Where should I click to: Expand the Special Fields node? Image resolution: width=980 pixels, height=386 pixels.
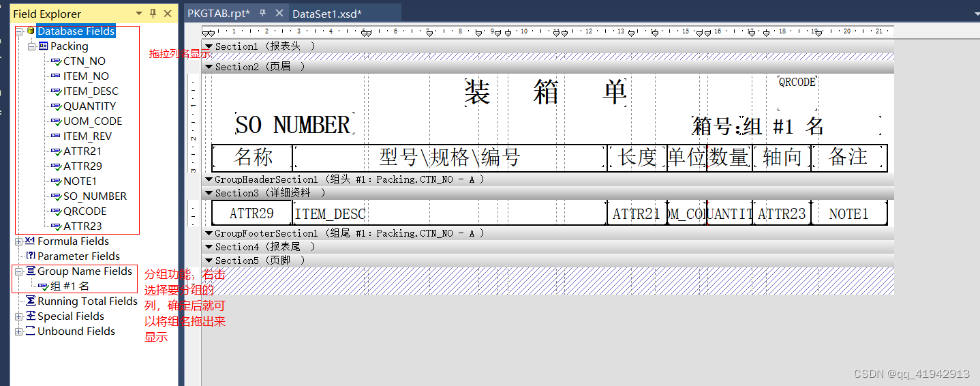pos(18,316)
